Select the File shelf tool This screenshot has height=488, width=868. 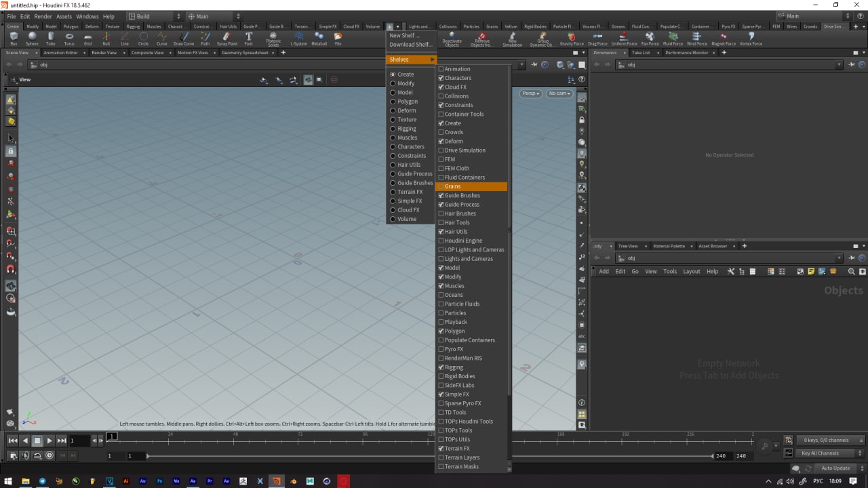[338, 39]
